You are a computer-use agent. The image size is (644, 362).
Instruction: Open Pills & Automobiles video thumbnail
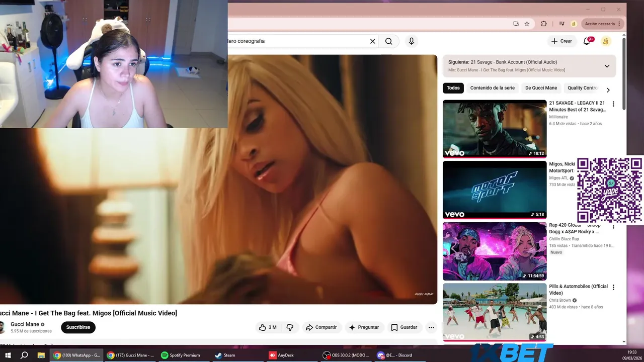(495, 312)
